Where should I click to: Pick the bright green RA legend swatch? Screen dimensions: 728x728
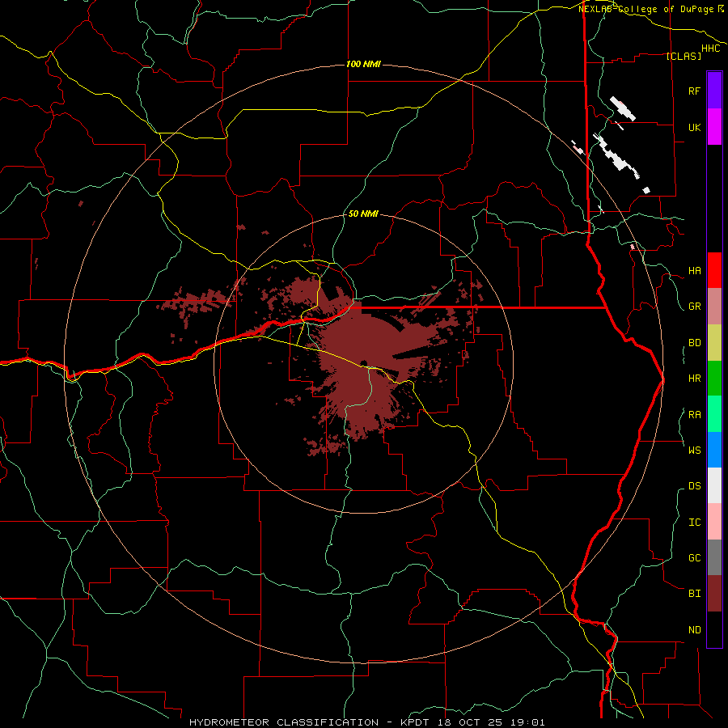tap(714, 414)
